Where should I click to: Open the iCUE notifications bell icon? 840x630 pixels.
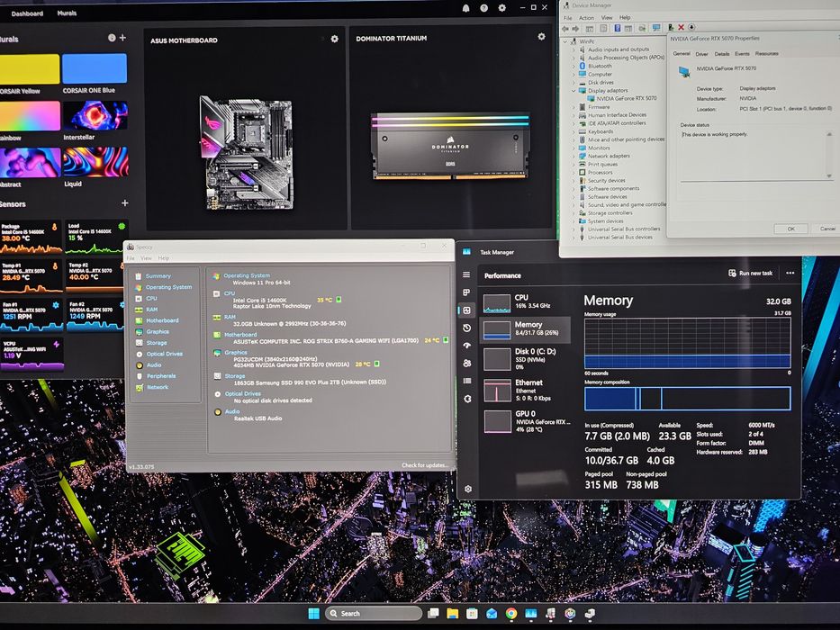466,8
